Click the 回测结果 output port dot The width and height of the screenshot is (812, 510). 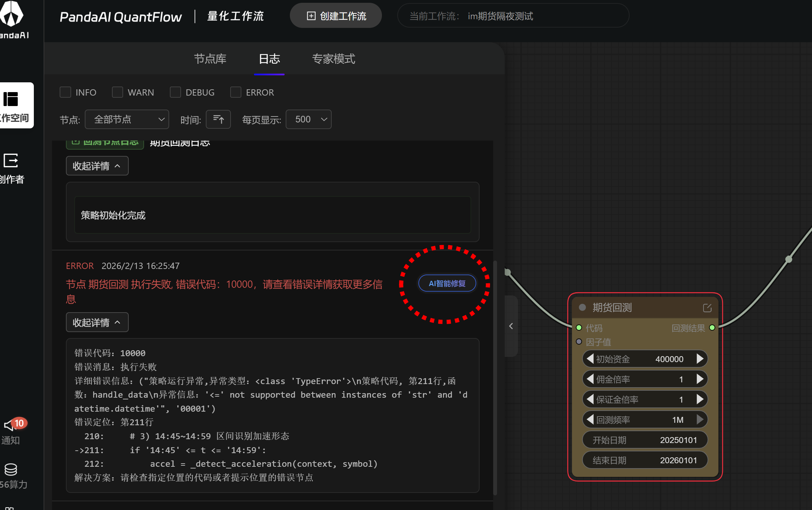click(x=712, y=328)
